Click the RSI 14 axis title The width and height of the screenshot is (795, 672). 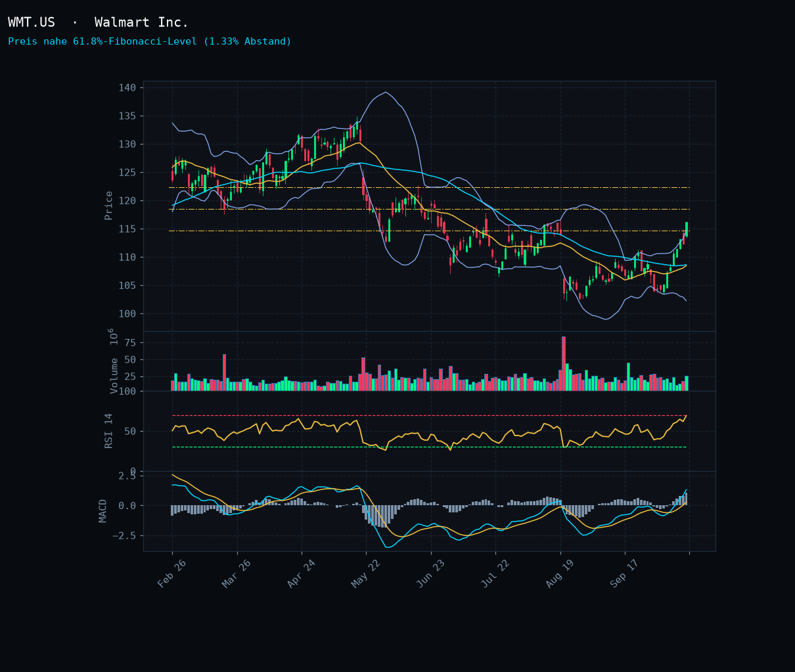tap(109, 431)
